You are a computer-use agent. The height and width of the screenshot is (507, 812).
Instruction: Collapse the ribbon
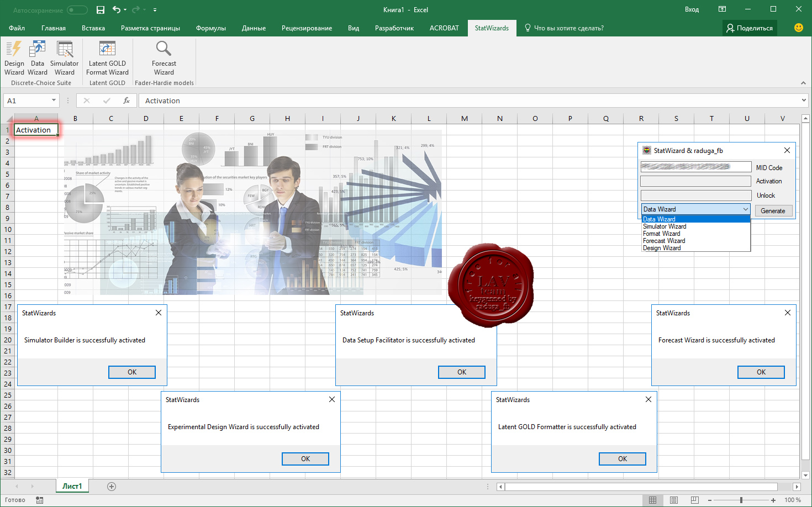[803, 83]
